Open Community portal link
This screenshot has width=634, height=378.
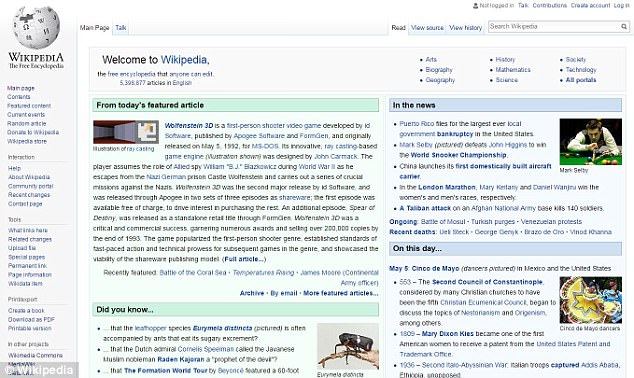tap(31, 186)
